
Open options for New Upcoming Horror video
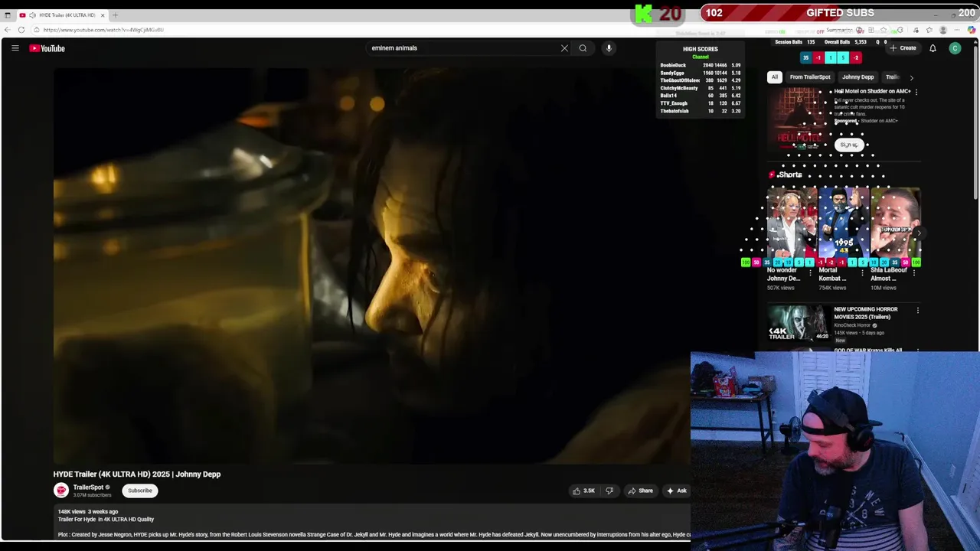(917, 310)
